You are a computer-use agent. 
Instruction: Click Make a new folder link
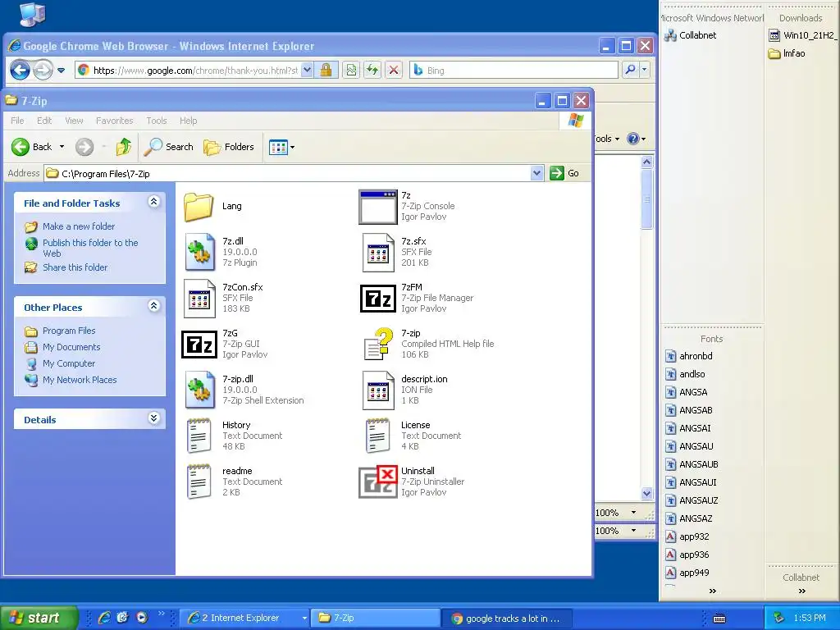click(79, 226)
